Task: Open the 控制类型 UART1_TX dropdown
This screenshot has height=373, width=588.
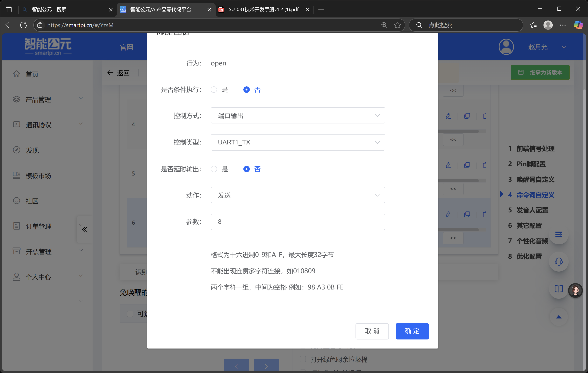Action: 297,142
